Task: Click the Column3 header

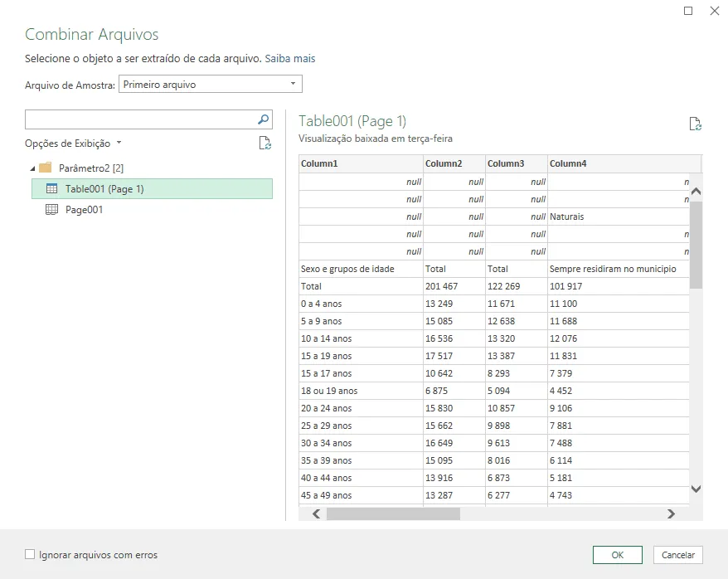Action: coord(517,163)
